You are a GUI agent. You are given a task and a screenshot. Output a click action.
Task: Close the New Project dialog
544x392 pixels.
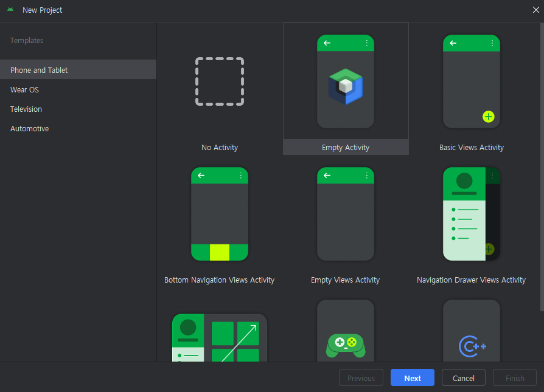coord(536,10)
